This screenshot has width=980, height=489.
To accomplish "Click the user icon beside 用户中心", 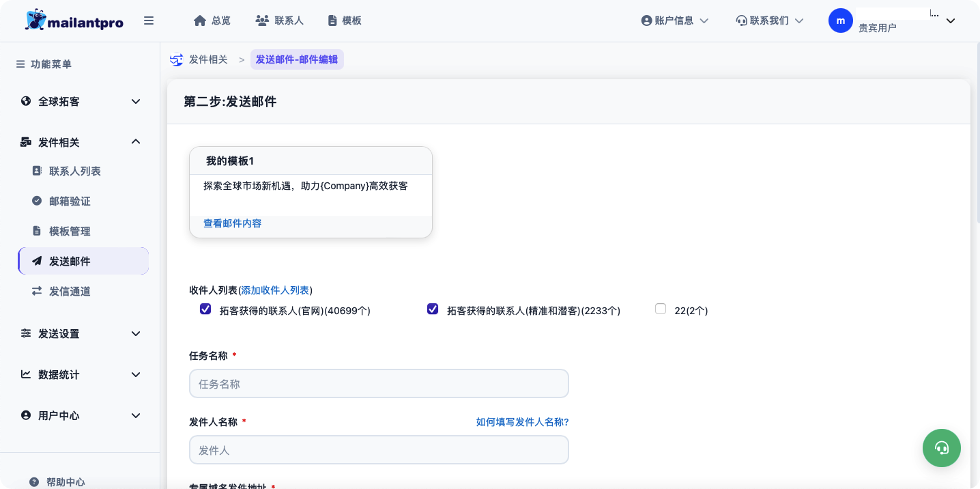I will (x=26, y=415).
